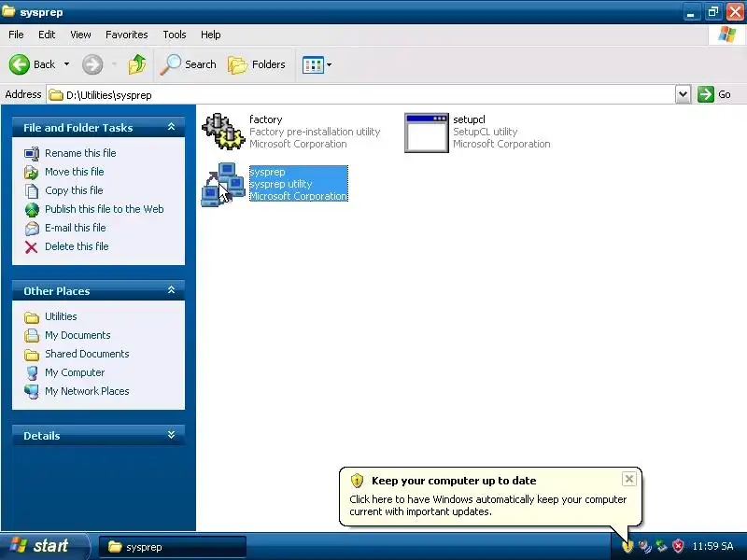This screenshot has height=560, width=747.
Task: Click the Go button
Action: pyautogui.click(x=714, y=94)
